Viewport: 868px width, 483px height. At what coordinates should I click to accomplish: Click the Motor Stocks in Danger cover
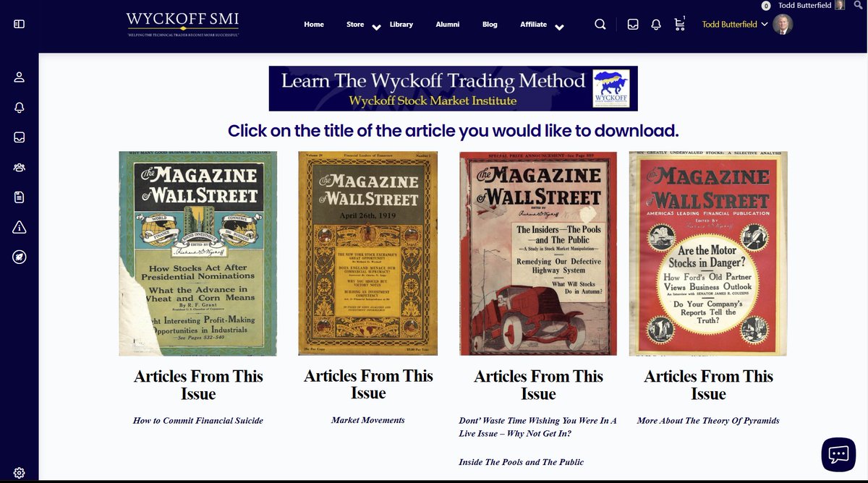(x=708, y=253)
